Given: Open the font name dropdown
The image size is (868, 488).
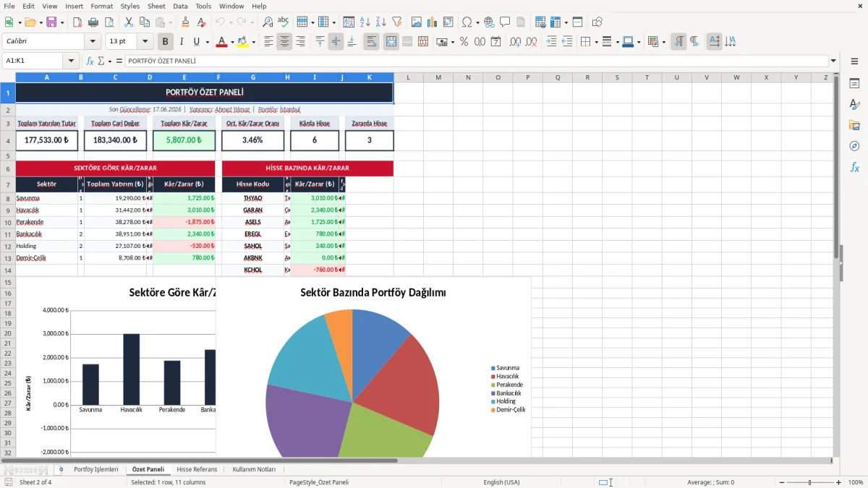Looking at the screenshot, I should [92, 42].
